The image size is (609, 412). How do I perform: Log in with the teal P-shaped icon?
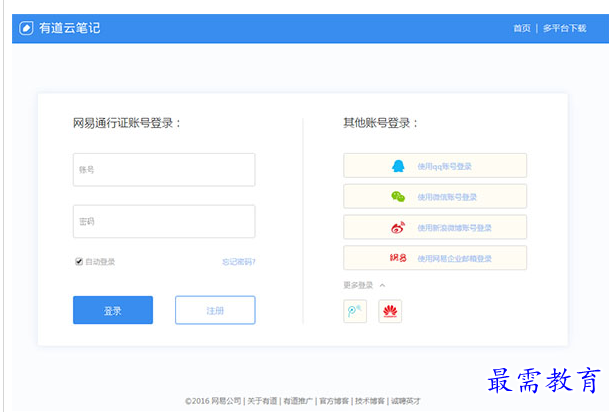355,311
